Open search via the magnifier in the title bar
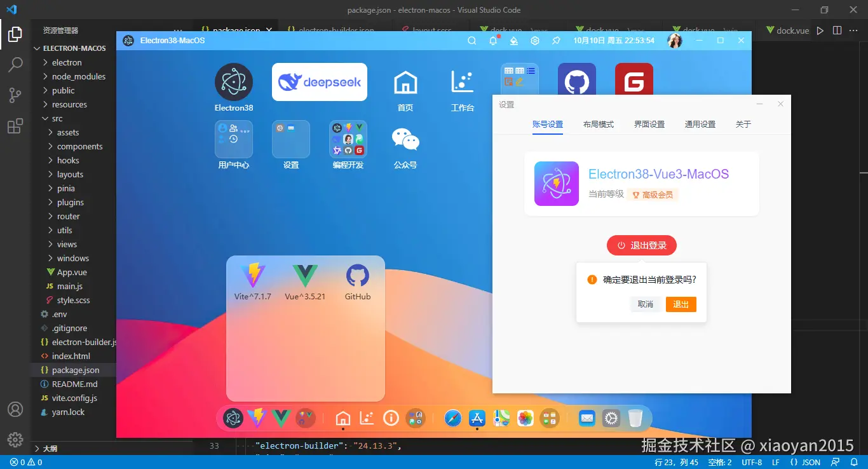 (x=471, y=40)
